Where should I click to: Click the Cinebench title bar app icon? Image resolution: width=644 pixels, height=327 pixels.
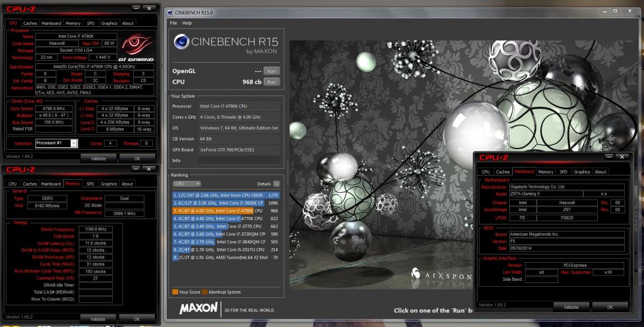(x=170, y=12)
